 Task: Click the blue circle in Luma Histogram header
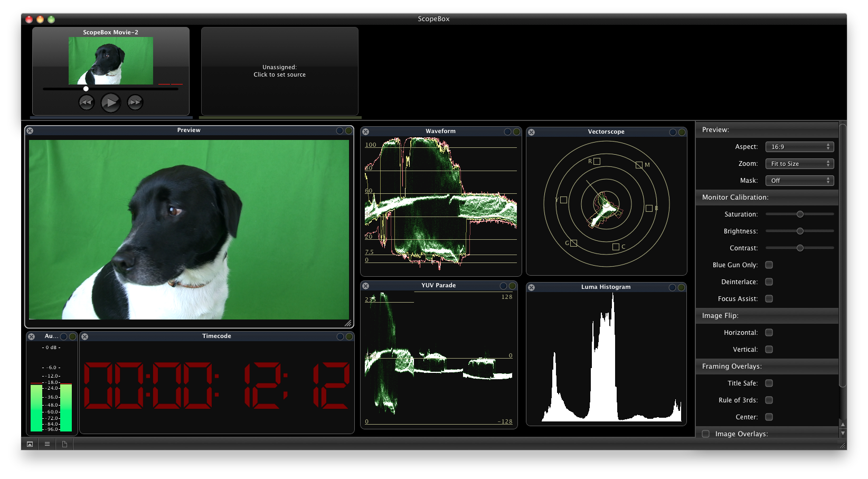(673, 287)
